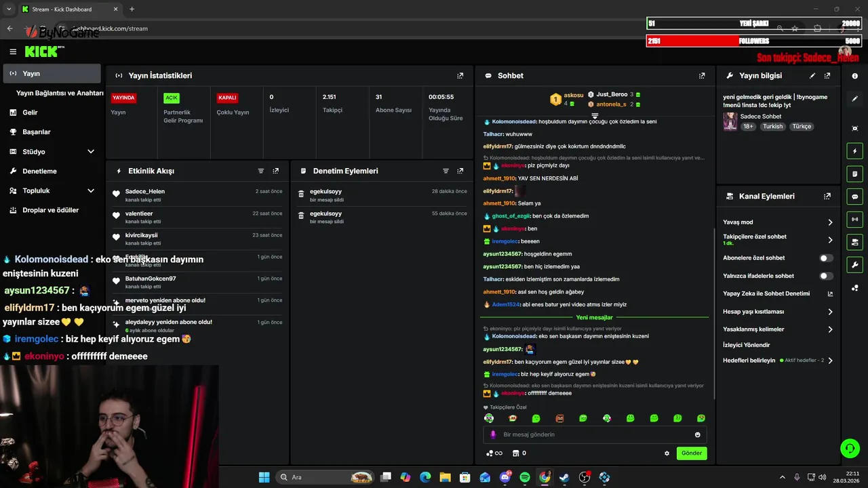Open Discord from the taskbar

(x=505, y=477)
